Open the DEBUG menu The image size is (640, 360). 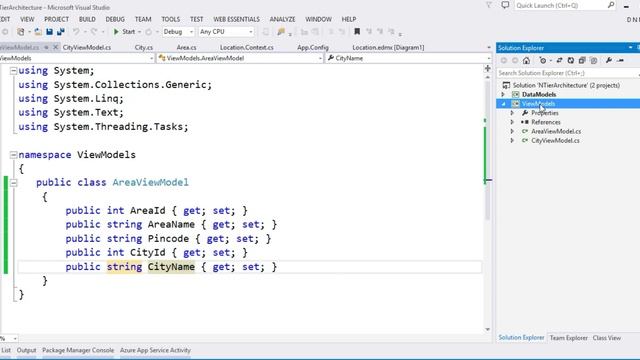pos(115,19)
